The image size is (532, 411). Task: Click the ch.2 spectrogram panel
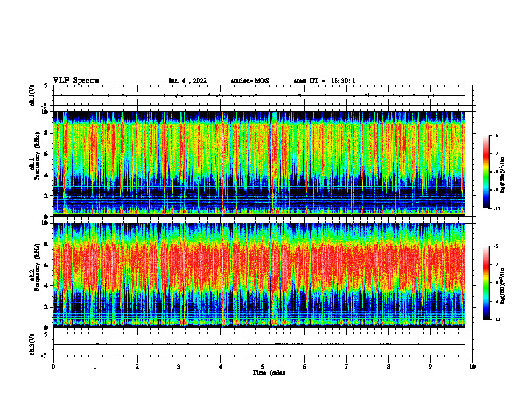259,275
